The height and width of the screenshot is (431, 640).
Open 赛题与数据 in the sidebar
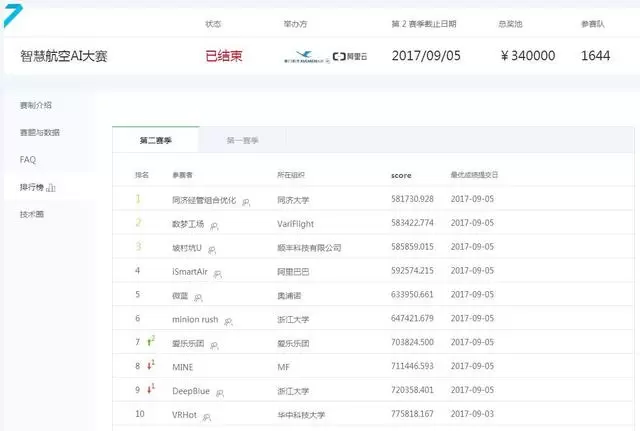click(x=40, y=132)
